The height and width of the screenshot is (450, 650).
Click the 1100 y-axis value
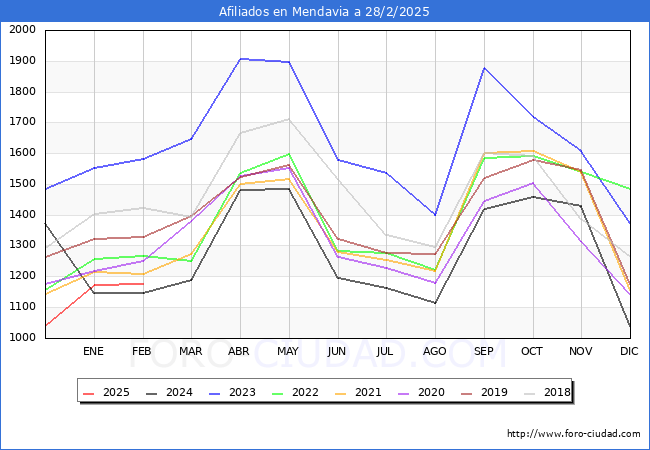tap(22, 307)
